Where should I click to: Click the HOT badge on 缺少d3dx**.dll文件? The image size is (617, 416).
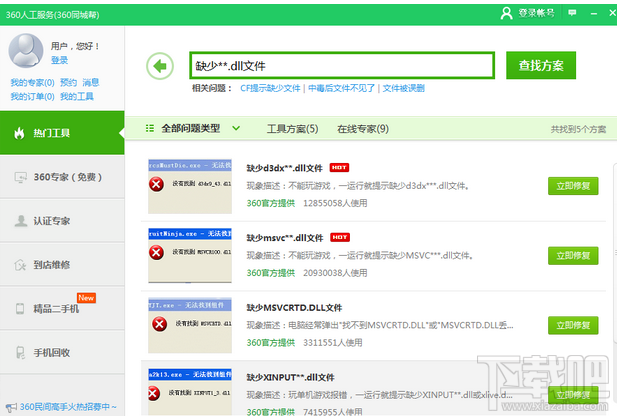339,168
